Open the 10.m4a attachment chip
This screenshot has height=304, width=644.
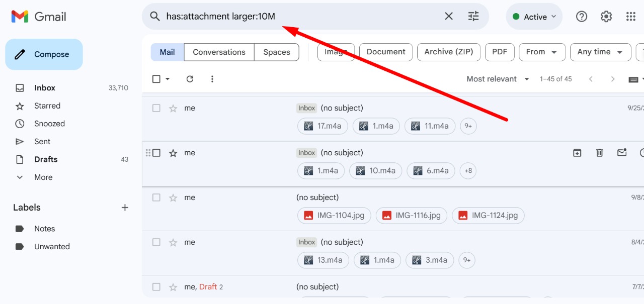click(376, 171)
